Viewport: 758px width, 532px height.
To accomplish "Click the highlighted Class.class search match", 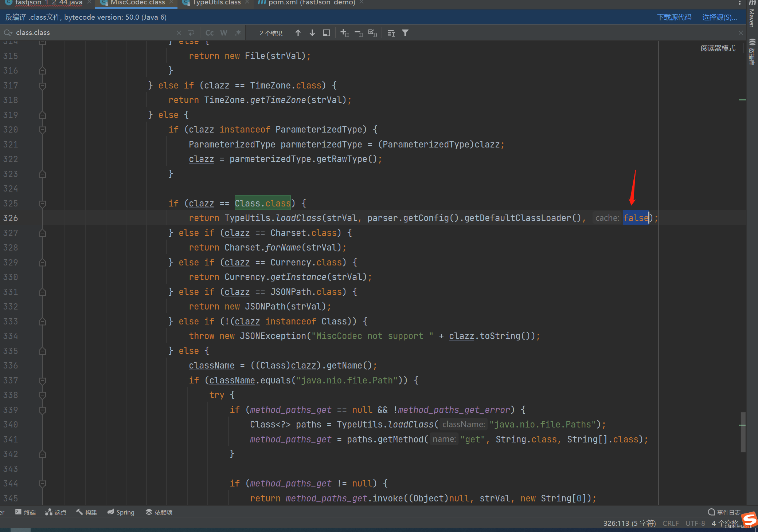I will (262, 203).
